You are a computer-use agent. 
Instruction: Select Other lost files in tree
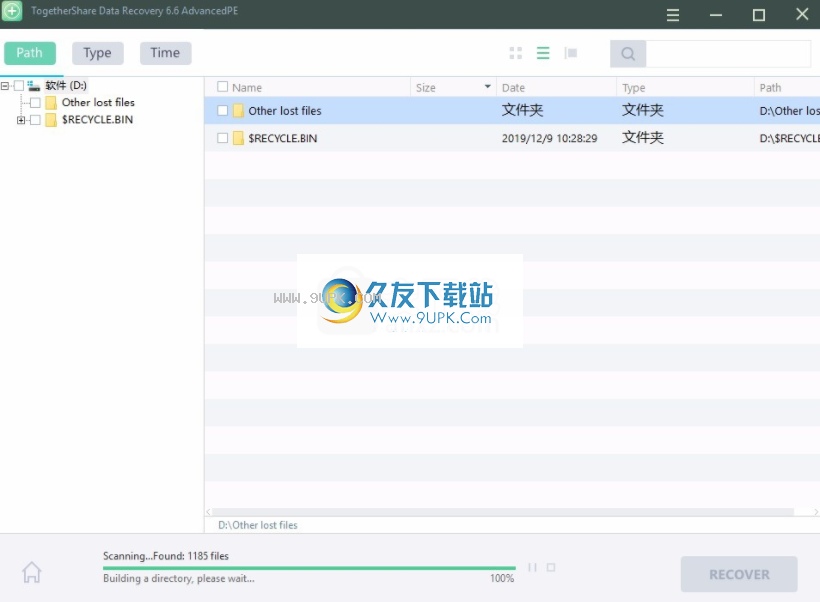(98, 103)
